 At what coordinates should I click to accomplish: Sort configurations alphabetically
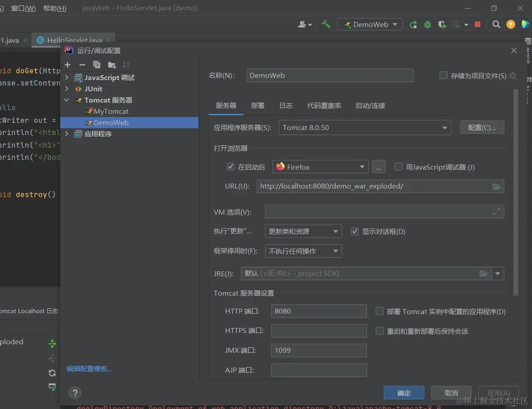click(x=126, y=65)
